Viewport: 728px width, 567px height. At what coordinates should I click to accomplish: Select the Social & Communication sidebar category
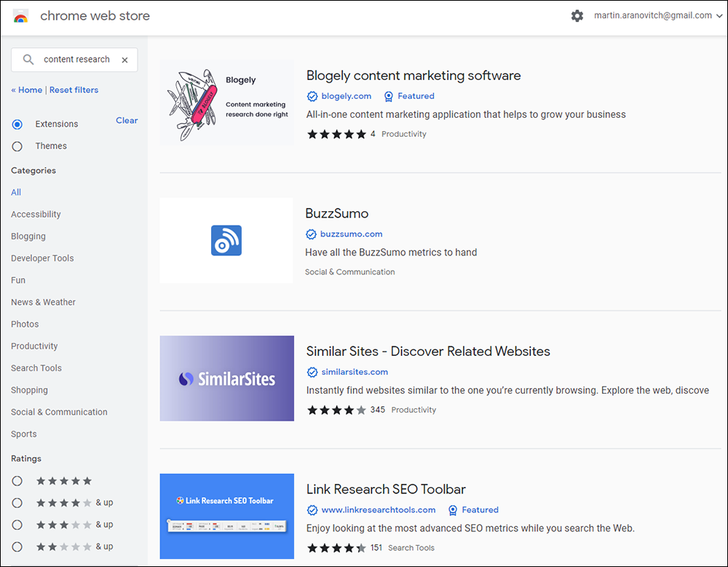pos(59,412)
